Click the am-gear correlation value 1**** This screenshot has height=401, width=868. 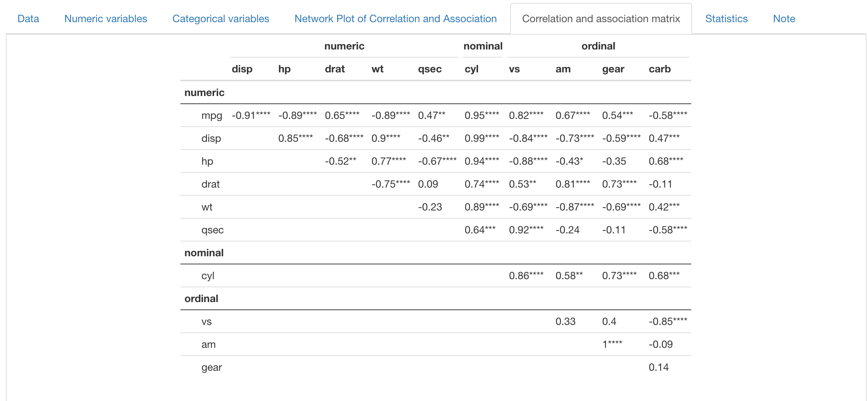(x=612, y=345)
